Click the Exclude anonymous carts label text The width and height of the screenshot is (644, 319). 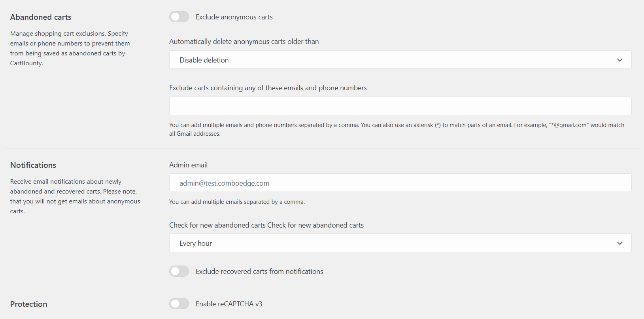[x=234, y=17]
